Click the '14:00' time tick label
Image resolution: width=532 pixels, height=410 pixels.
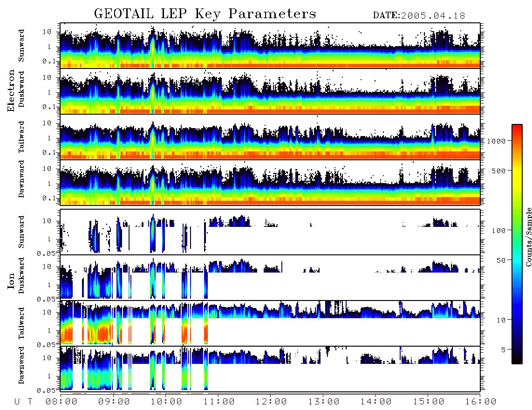coord(376,402)
